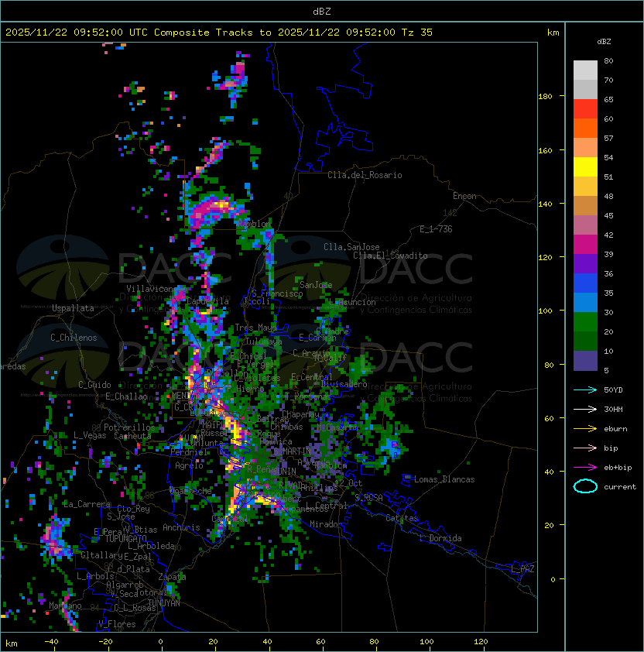Click the 'L_PAZ' map label
Image resolution: width=644 pixels, height=652 pixels.
click(x=522, y=569)
